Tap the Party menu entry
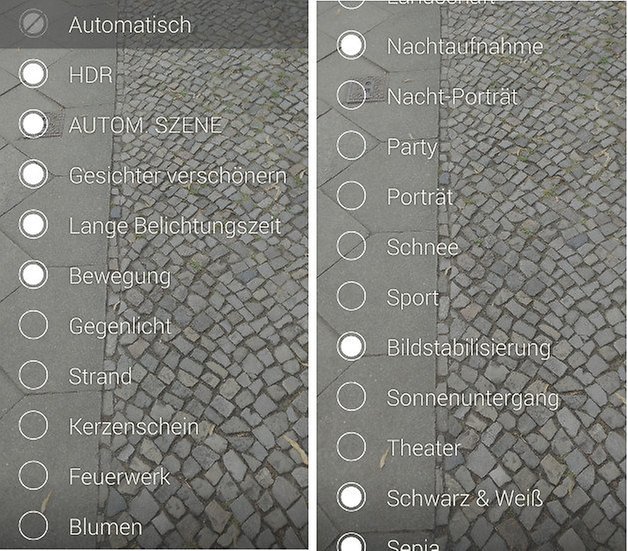This screenshot has width=628, height=551. 472,146
